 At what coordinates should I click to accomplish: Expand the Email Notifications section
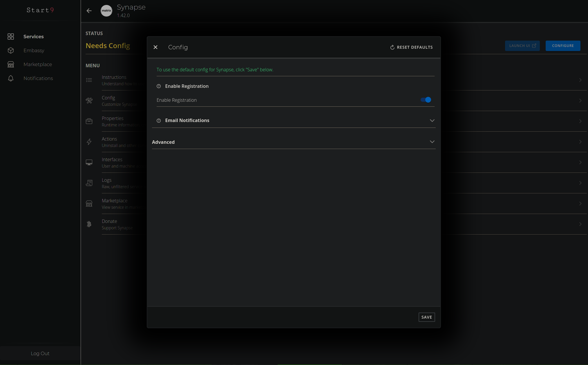coord(432,121)
